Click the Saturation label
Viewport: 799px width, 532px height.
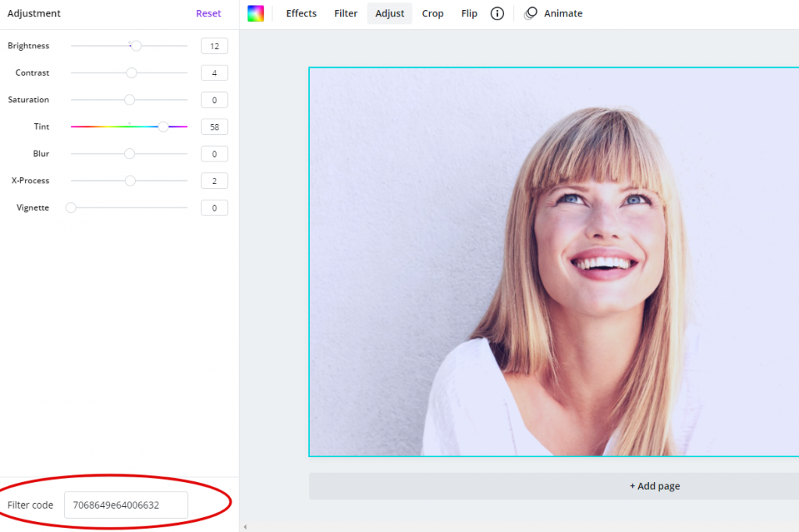(29, 100)
